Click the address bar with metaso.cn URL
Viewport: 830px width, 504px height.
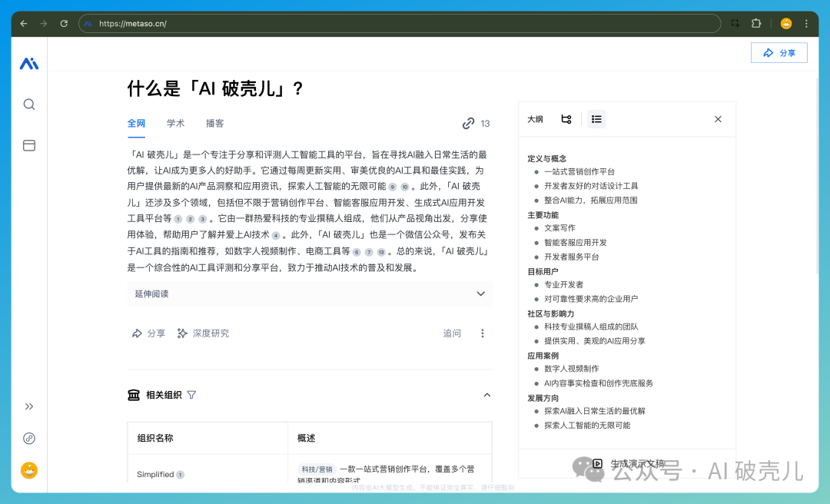[400, 23]
